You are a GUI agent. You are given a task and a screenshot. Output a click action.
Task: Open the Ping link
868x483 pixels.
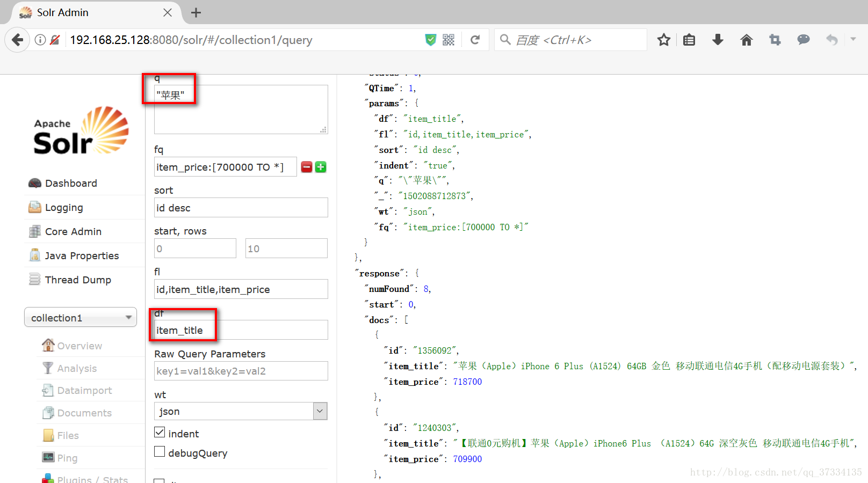click(67, 458)
